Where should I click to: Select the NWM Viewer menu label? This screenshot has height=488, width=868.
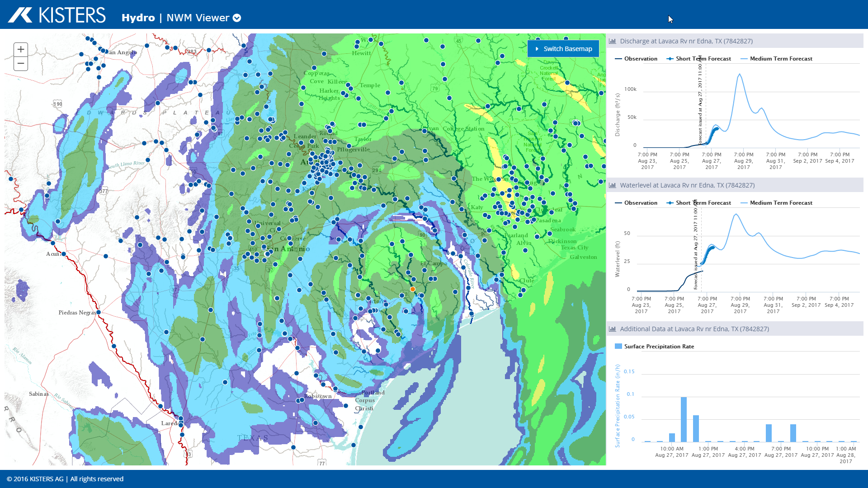(198, 18)
